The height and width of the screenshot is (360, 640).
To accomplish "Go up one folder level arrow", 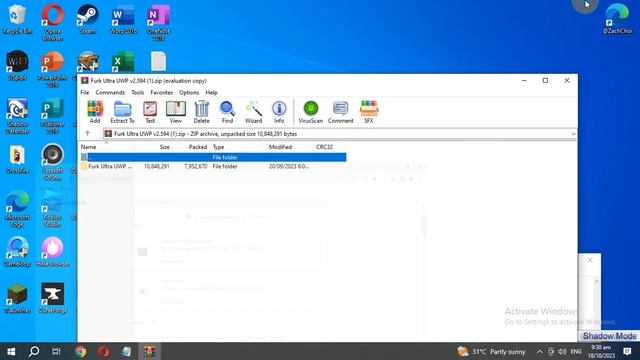I will click(87, 133).
